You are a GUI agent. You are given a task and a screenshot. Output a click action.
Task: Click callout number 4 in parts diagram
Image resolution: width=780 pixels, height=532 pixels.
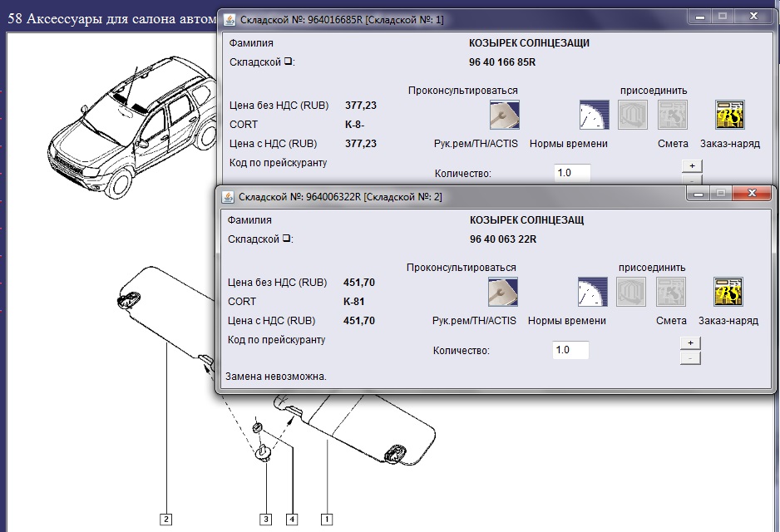click(292, 520)
